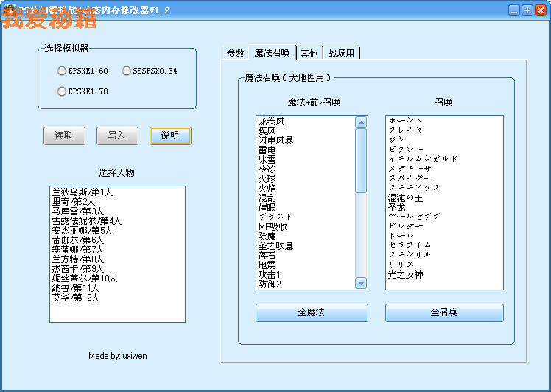Select character 雪露法妮尔/第4人
Image resolution: width=551 pixels, height=392 pixels.
[86, 220]
